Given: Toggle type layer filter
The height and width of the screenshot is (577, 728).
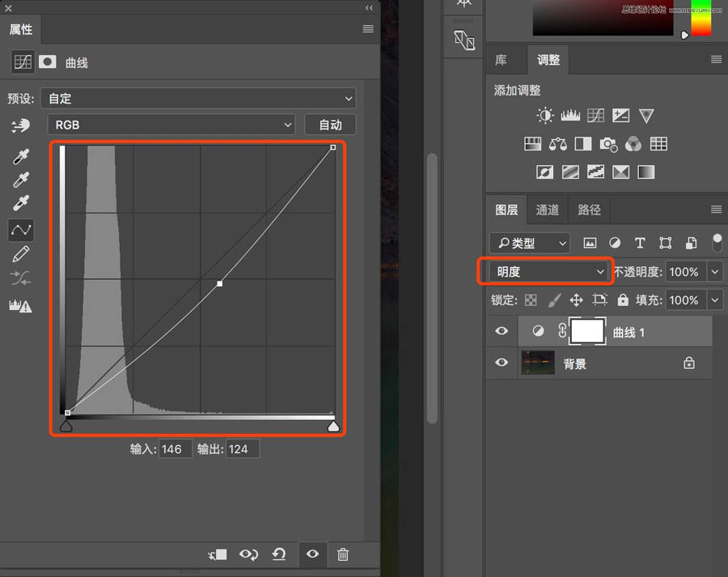Looking at the screenshot, I should click(640, 243).
